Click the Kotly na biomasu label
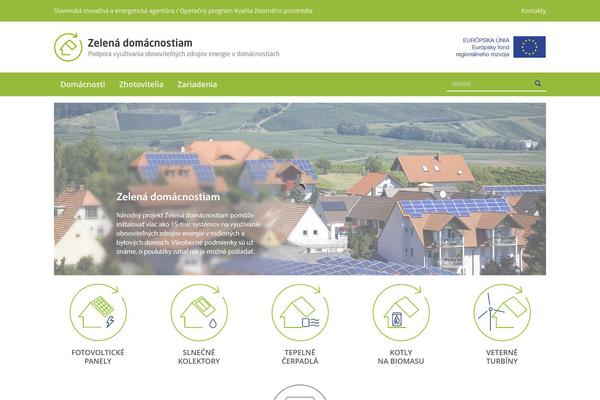Viewport: 600px width, 400px height. point(401,357)
